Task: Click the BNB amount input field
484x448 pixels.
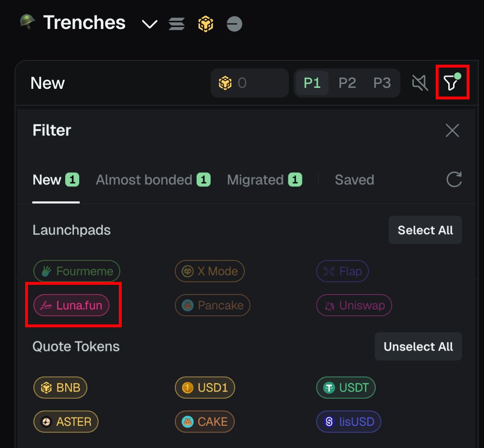Action: click(258, 83)
